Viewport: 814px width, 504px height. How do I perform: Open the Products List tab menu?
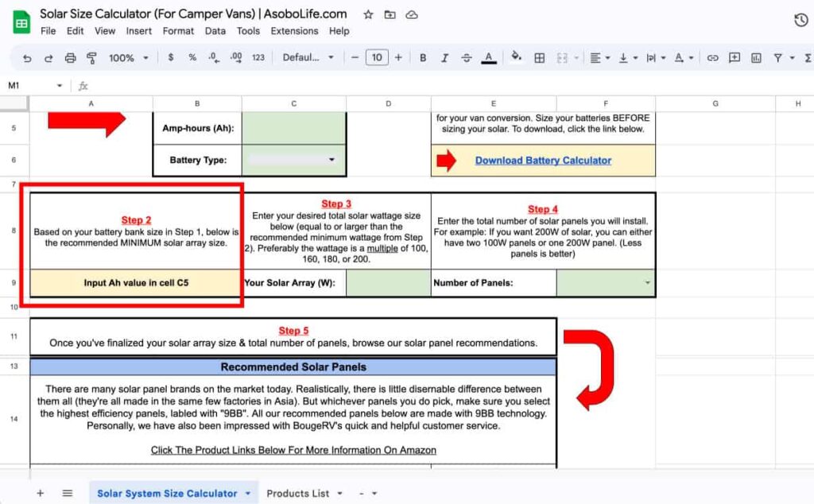[x=340, y=493]
